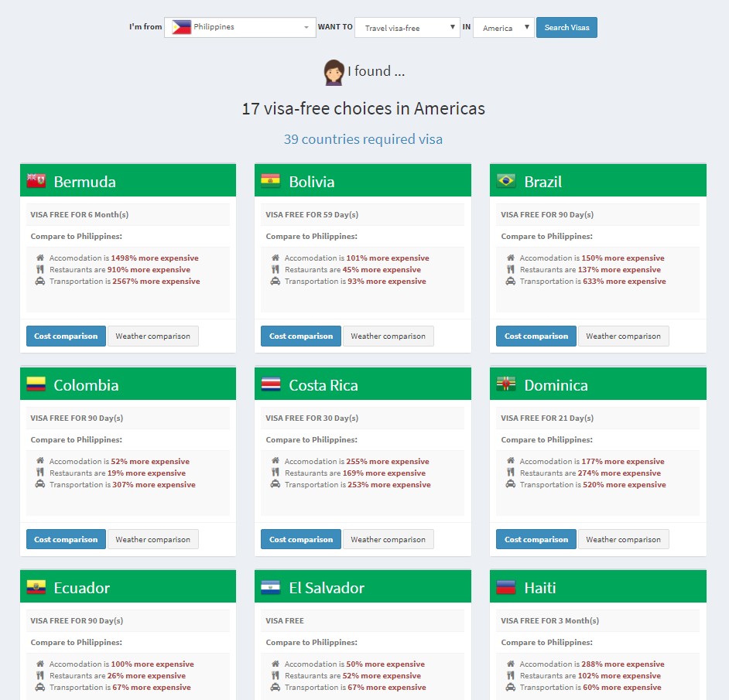Click the Dominica flag icon
The width and height of the screenshot is (729, 700).
pos(506,384)
